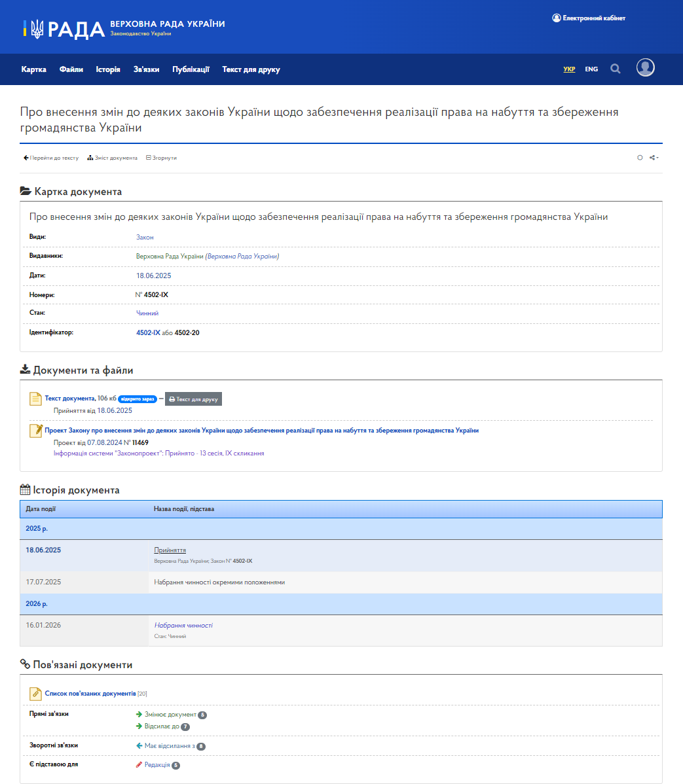683x784 pixels.
Task: Open Електронний кабінет account link
Action: pyautogui.click(x=589, y=18)
